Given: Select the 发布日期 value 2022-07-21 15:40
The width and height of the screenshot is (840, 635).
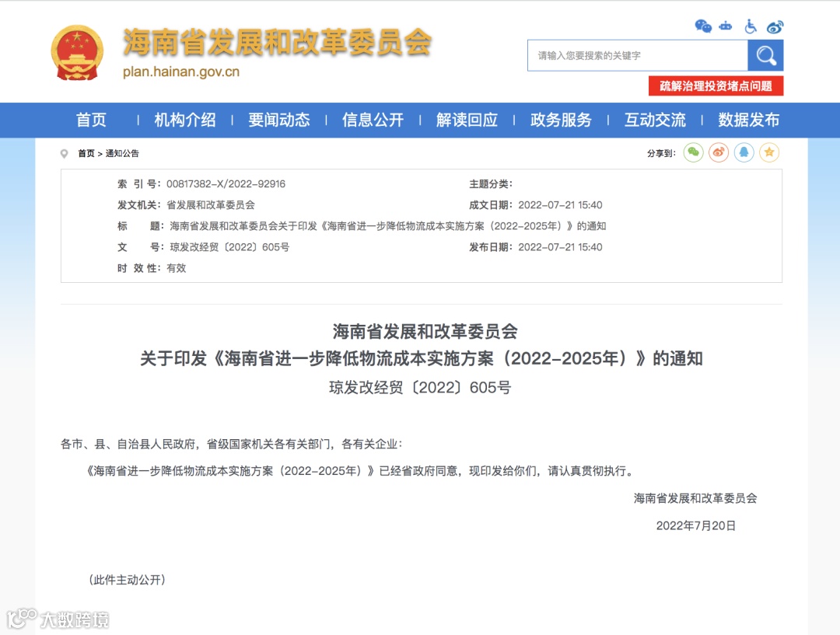Looking at the screenshot, I should pyautogui.click(x=560, y=247).
